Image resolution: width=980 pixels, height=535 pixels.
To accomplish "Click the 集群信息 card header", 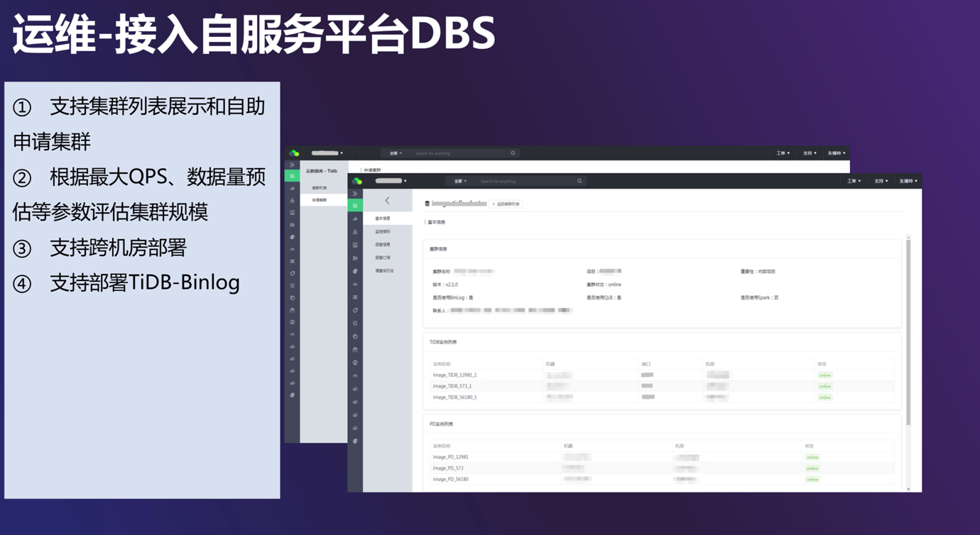I will [438, 249].
